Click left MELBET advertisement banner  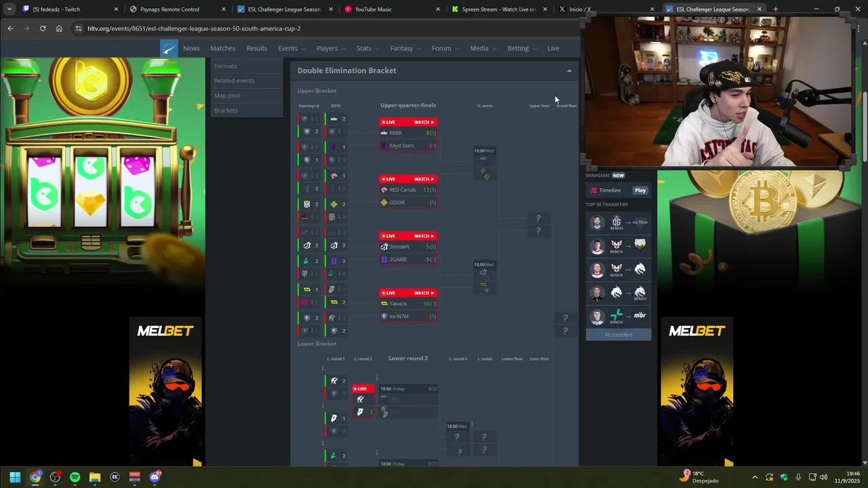tap(165, 392)
